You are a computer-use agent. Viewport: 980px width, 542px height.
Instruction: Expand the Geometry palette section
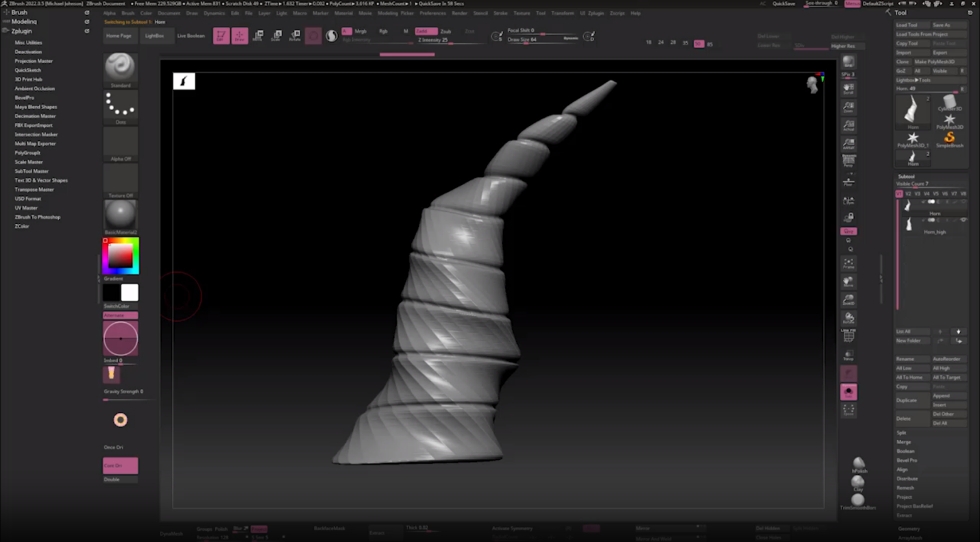(909, 529)
